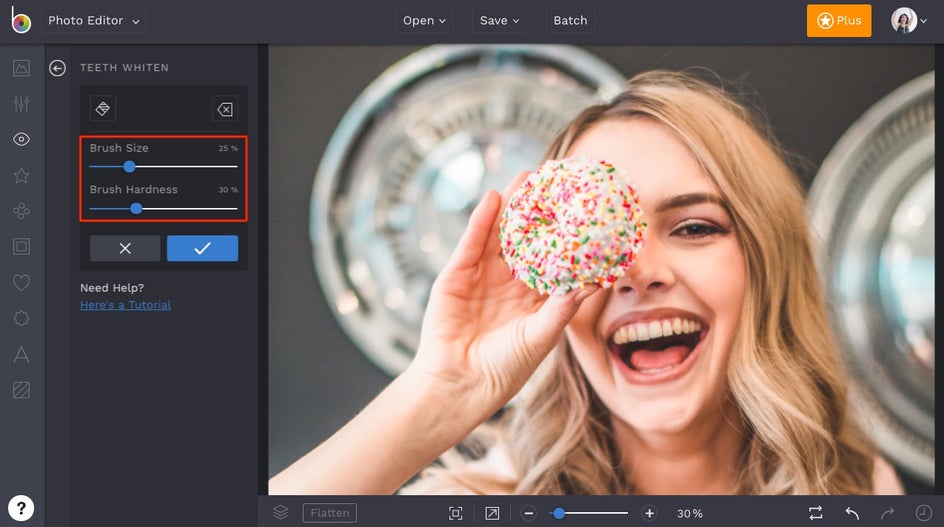
Task: Click the Flatten button
Action: [x=329, y=513]
